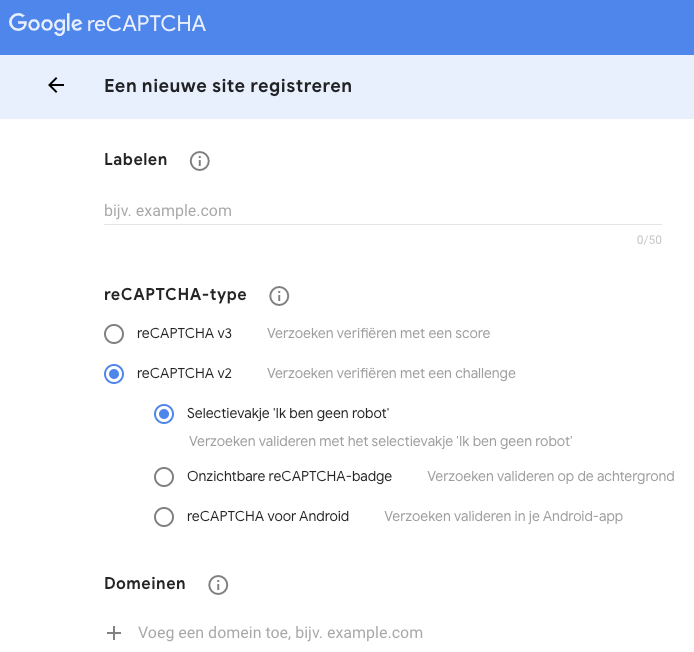Click the Labelen text input field
Screen dimensions: 694x652
tap(382, 211)
